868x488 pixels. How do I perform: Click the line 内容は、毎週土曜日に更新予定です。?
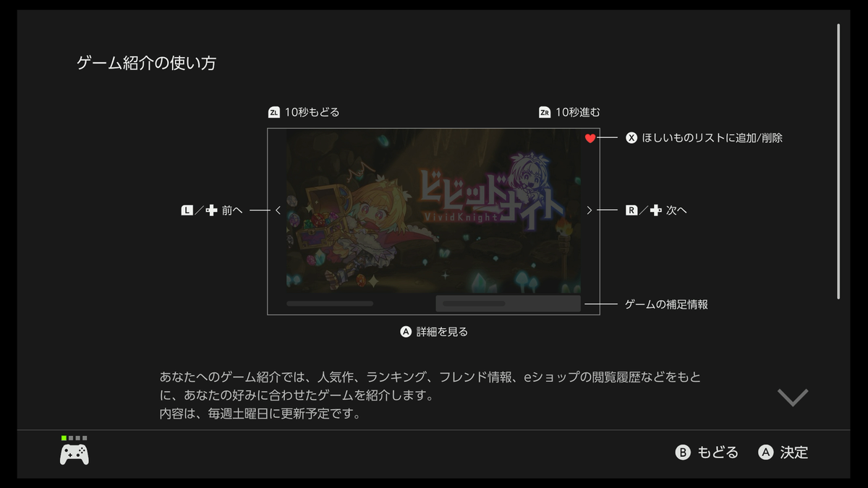point(260,415)
